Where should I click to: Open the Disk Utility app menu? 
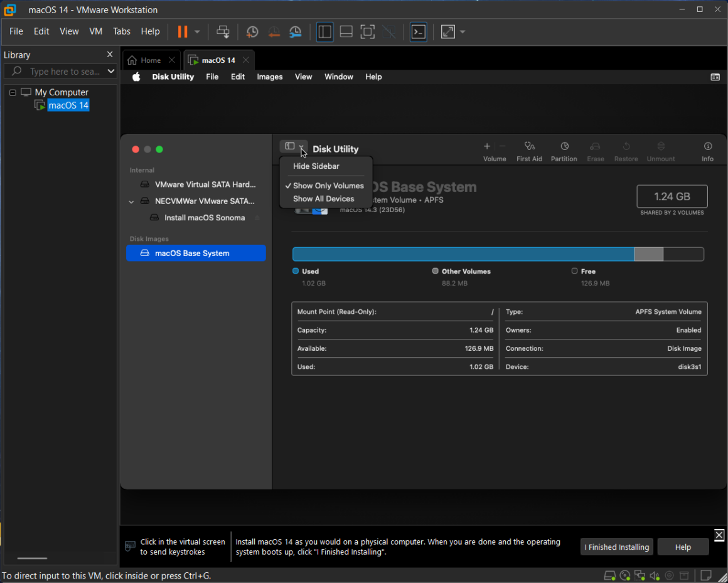173,77
